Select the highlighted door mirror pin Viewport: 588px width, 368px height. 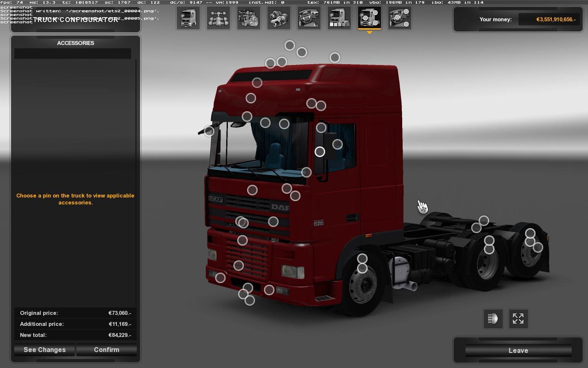tap(320, 152)
